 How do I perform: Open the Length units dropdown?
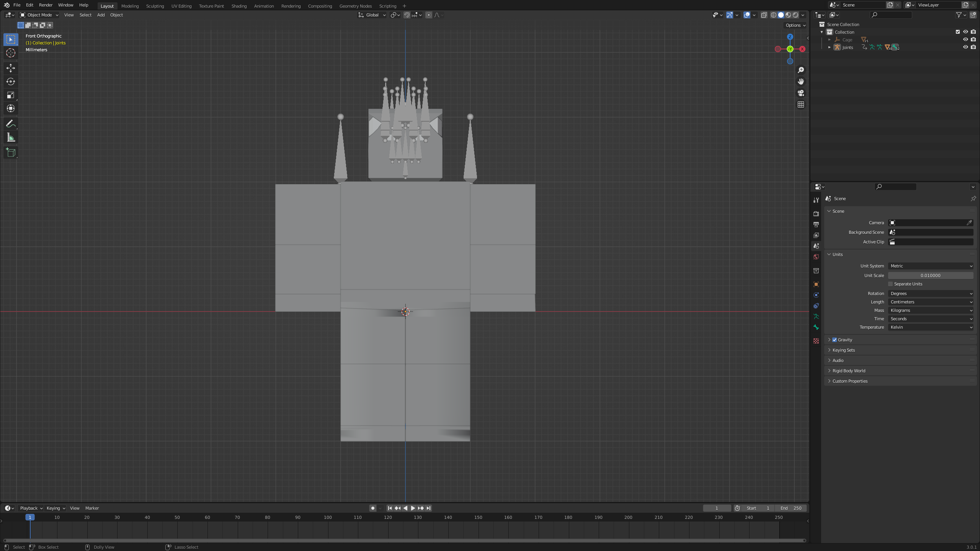pyautogui.click(x=931, y=302)
